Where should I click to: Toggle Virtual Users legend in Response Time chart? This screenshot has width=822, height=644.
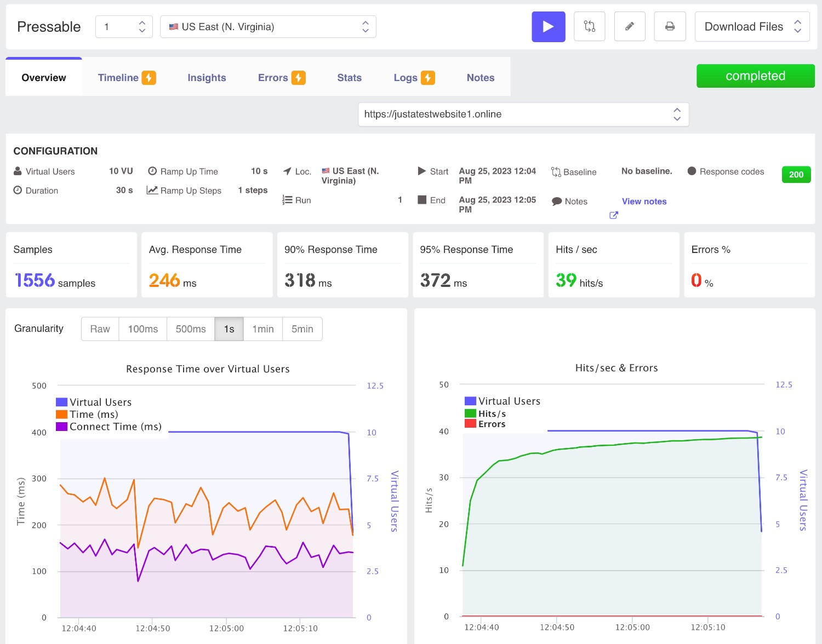[x=94, y=402]
